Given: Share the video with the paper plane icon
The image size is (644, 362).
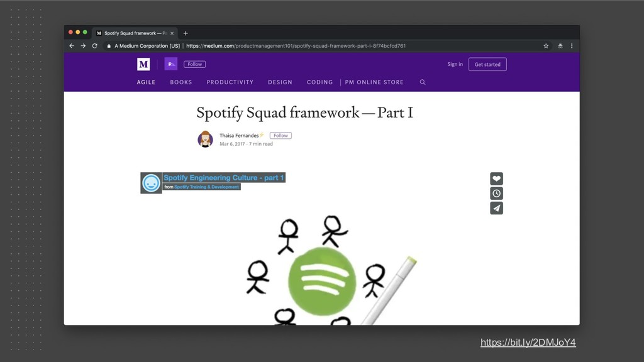Looking at the screenshot, I should coord(497,208).
